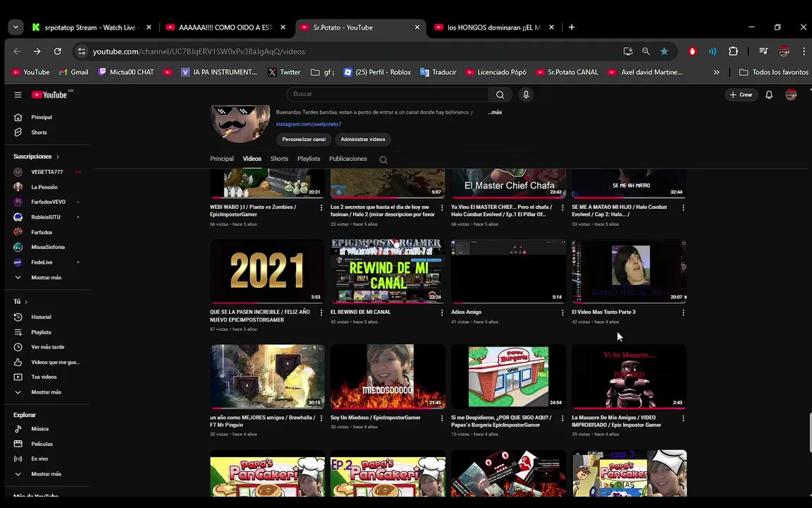Screen dimensions: 812x508
Task: Open the instagram.com/axelpotato7 link
Action: [309, 124]
